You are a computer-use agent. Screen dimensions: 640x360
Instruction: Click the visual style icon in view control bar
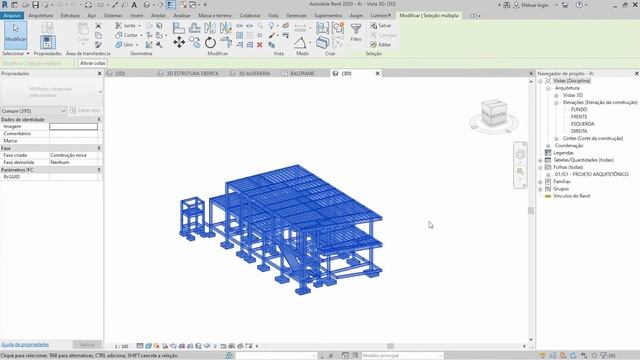[149, 346]
